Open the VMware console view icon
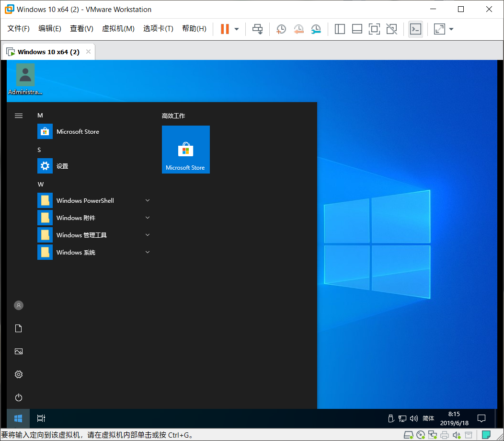The width and height of the screenshot is (504, 441). click(415, 29)
